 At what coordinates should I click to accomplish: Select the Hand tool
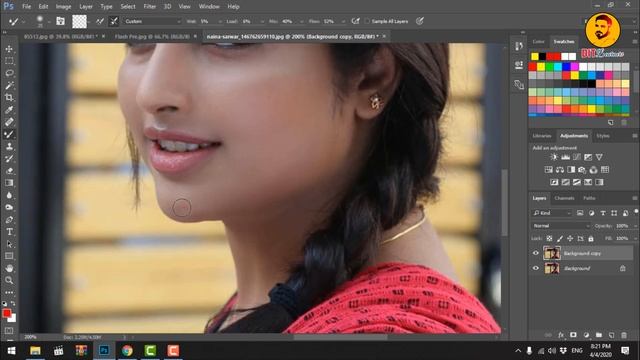[x=9, y=268]
